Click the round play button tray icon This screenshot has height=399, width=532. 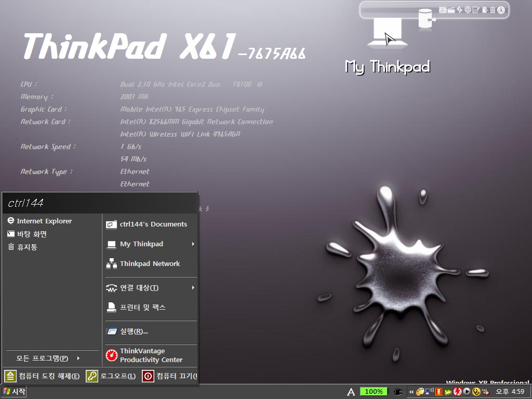point(467,392)
